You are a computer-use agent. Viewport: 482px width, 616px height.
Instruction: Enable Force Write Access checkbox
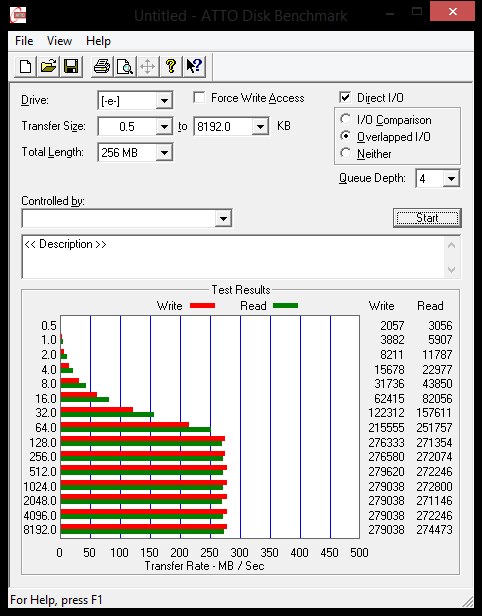pos(199,97)
